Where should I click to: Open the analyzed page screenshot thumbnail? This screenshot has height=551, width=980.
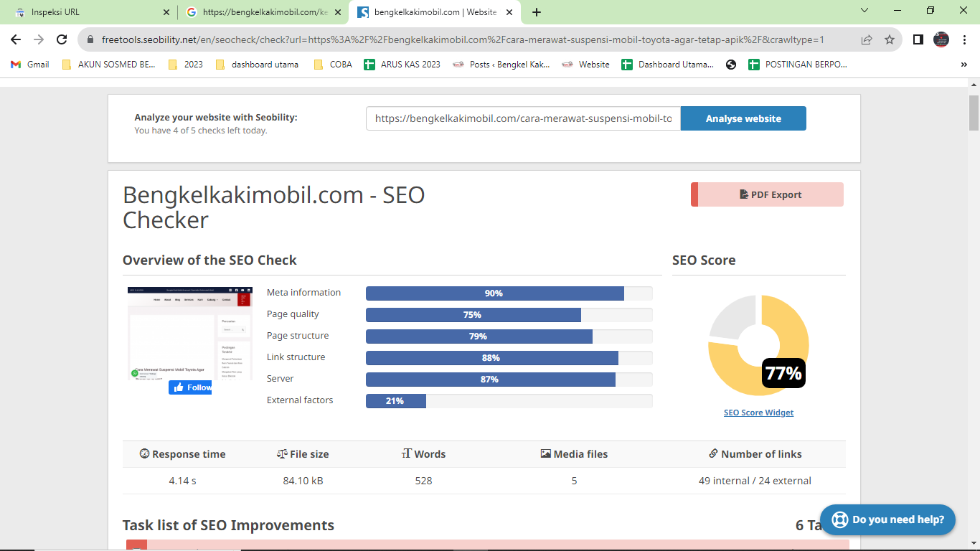(x=189, y=333)
